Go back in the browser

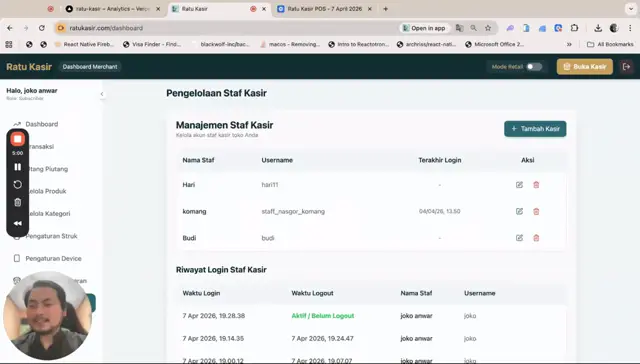pyautogui.click(x=10, y=28)
